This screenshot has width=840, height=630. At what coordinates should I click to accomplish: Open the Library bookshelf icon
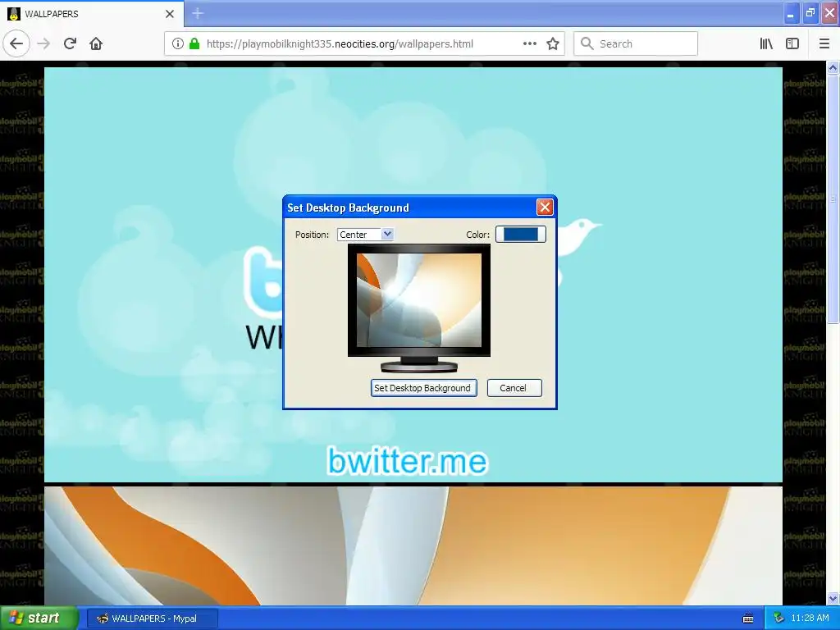point(767,43)
